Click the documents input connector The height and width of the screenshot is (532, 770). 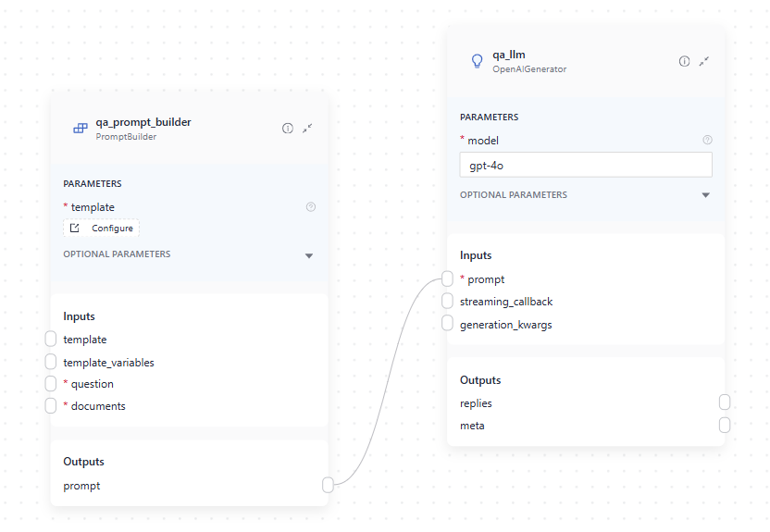point(51,405)
